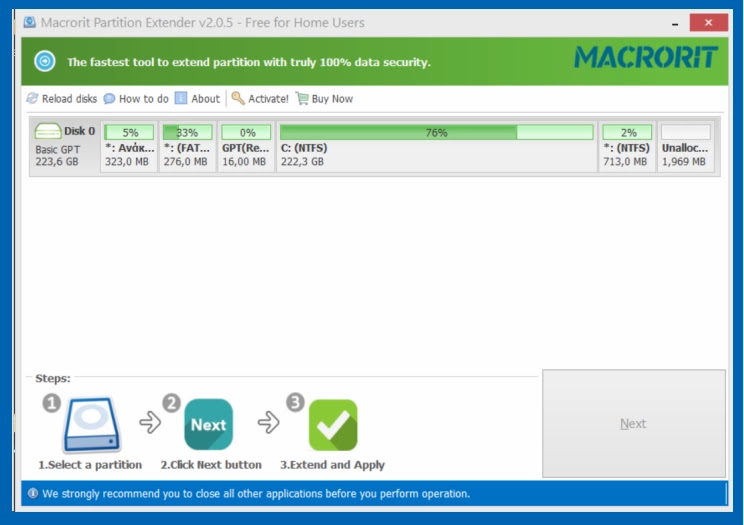Select Buy Now in the toolbar
Image resolution: width=744 pixels, height=525 pixels.
pos(325,98)
